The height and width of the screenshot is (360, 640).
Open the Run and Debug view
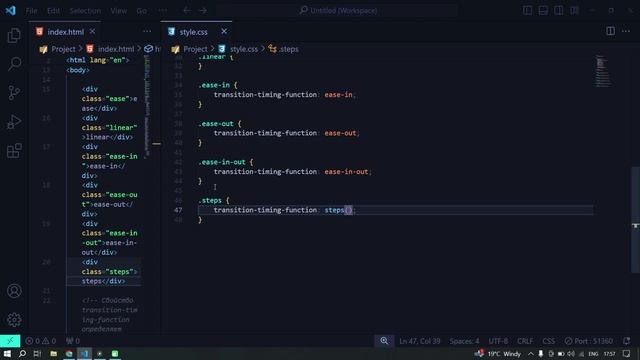[14, 122]
